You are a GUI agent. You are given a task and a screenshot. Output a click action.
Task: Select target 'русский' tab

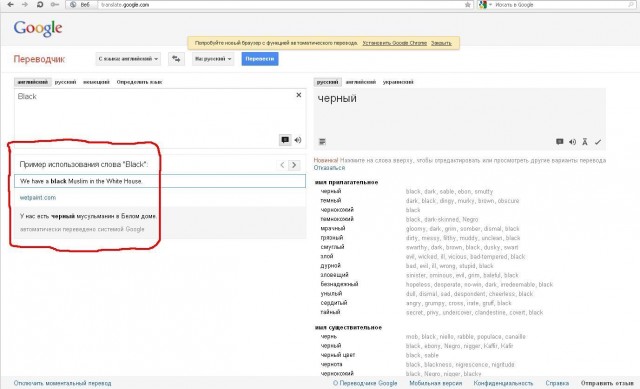pyautogui.click(x=327, y=82)
